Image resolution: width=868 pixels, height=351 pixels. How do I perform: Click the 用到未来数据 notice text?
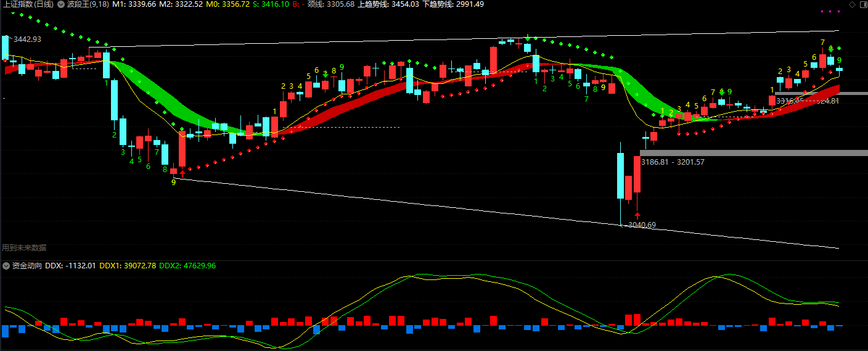pyautogui.click(x=24, y=248)
